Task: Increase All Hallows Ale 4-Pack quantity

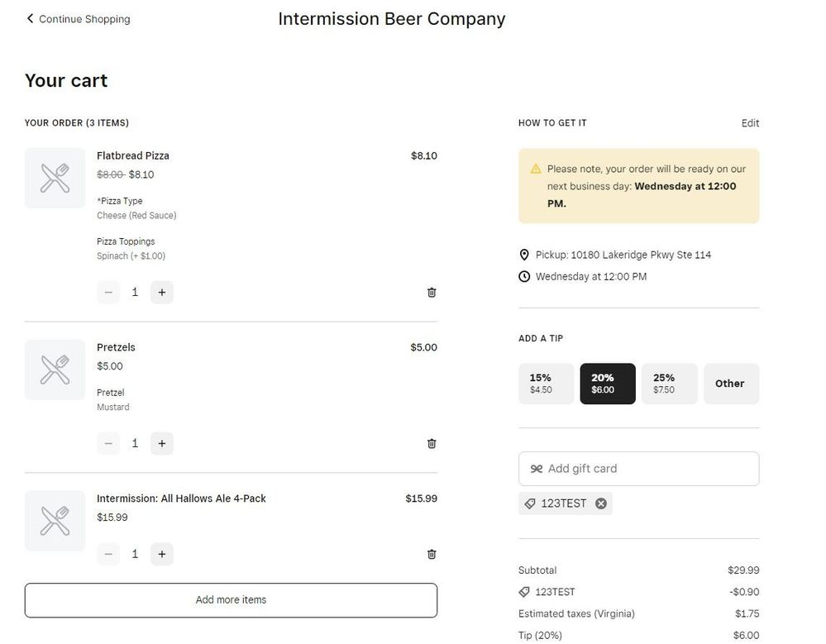Action: coord(161,555)
